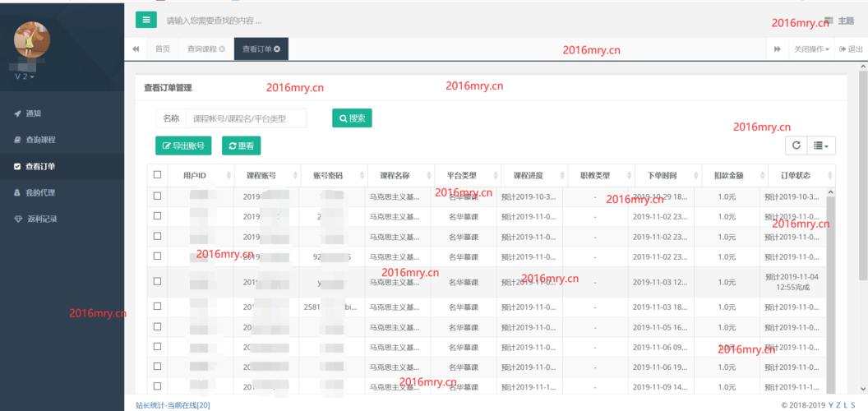Screen dimensions: 868x411
Task: Focus the 名称 search input field
Action: tap(246, 118)
